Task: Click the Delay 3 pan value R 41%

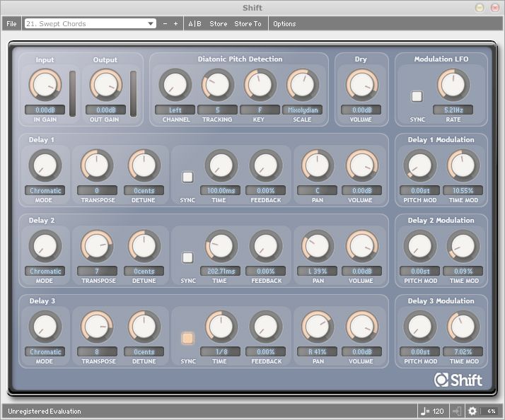Action: pos(318,351)
